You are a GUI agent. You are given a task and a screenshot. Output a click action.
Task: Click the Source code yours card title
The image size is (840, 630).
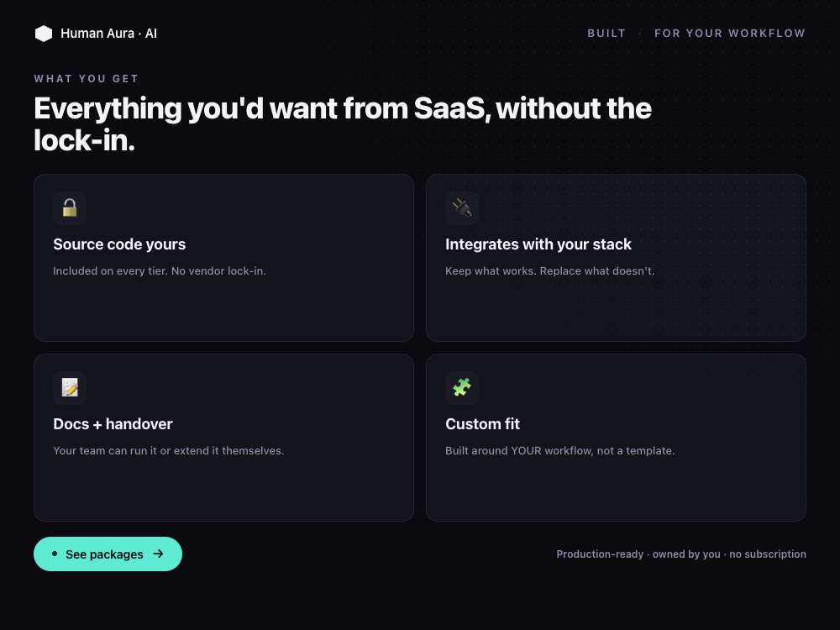tap(119, 244)
